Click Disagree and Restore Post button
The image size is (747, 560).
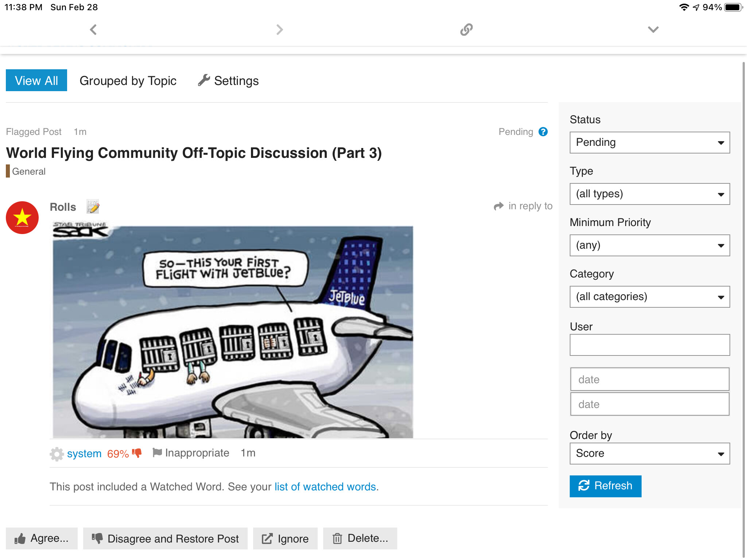[x=165, y=538]
